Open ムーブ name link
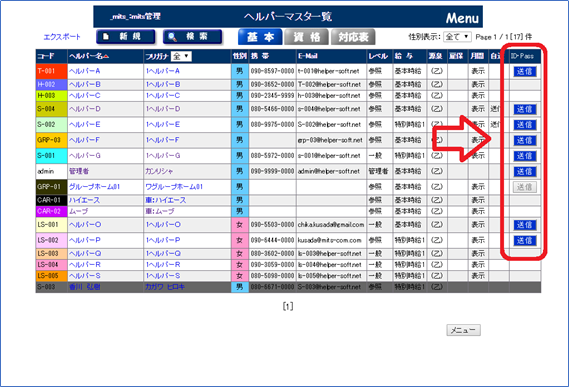This screenshot has width=569, height=387. coord(78,211)
